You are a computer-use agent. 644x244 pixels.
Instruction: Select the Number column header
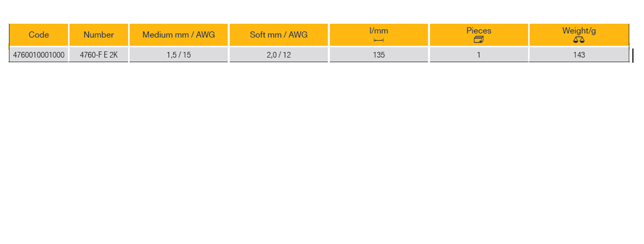pos(99,35)
